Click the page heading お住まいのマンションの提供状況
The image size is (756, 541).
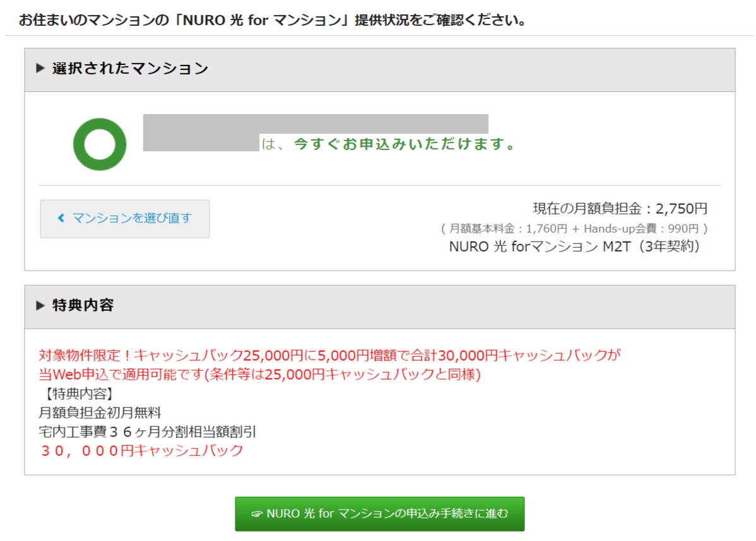pos(273,20)
